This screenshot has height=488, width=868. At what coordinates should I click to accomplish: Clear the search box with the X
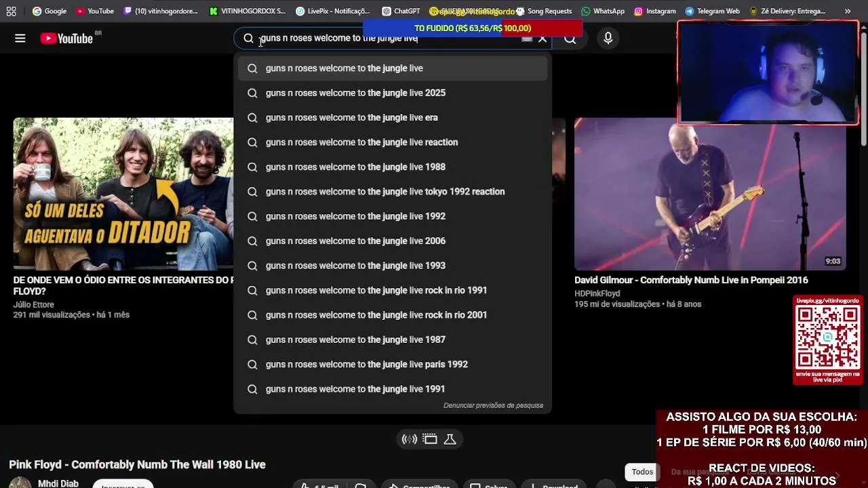click(542, 39)
